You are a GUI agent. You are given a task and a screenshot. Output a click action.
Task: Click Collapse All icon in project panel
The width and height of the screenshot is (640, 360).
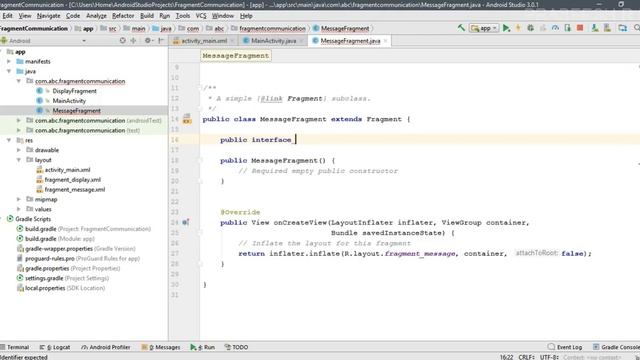(x=133, y=40)
